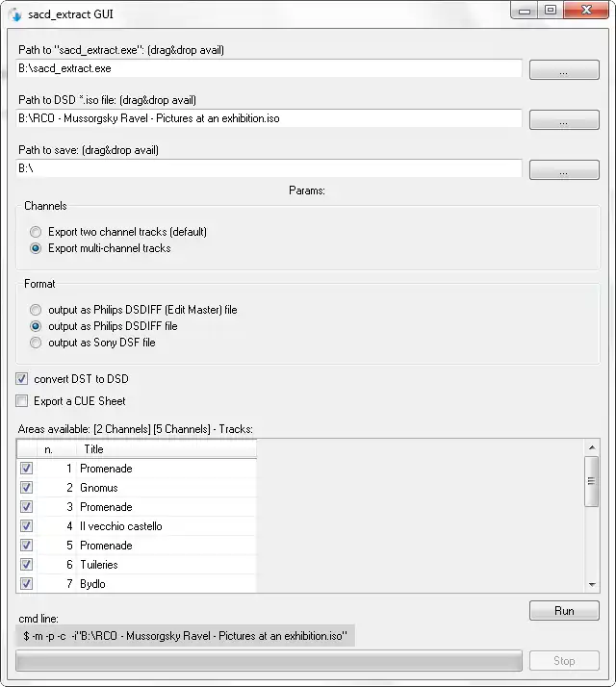This screenshot has height=687, width=616.
Task: Toggle convert DST to DSD checkbox
Action: pos(22,379)
